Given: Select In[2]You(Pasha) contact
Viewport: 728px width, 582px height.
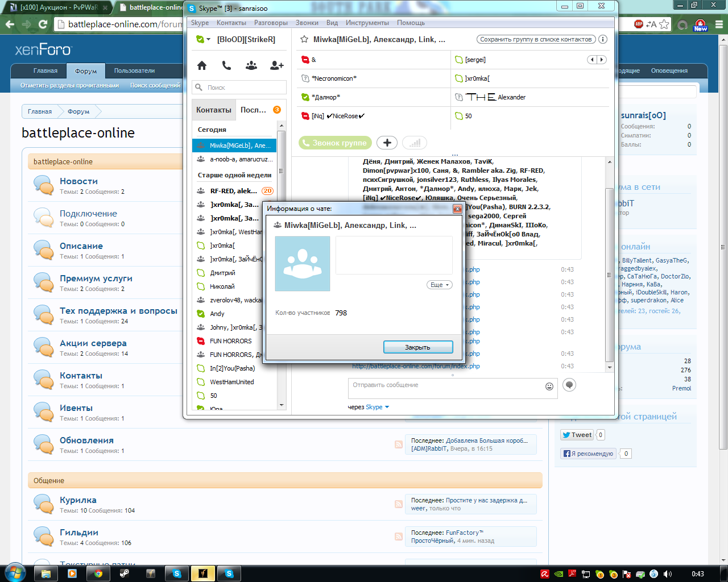Looking at the screenshot, I should 234,368.
